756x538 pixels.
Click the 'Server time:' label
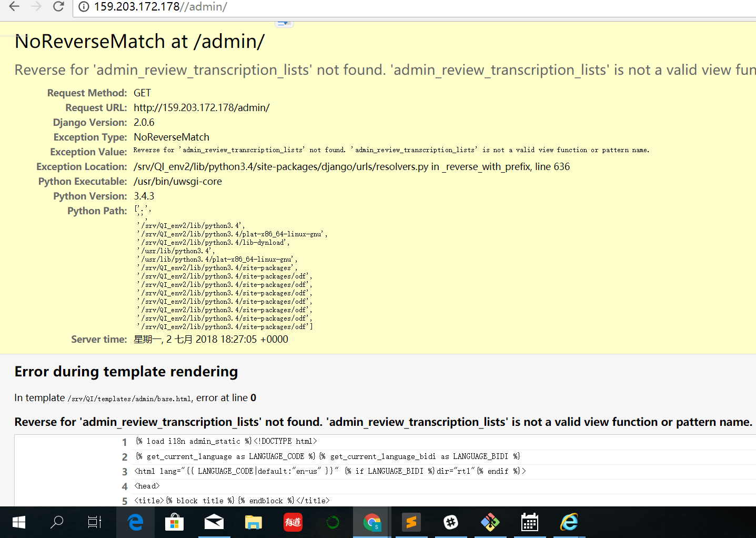tap(99, 339)
